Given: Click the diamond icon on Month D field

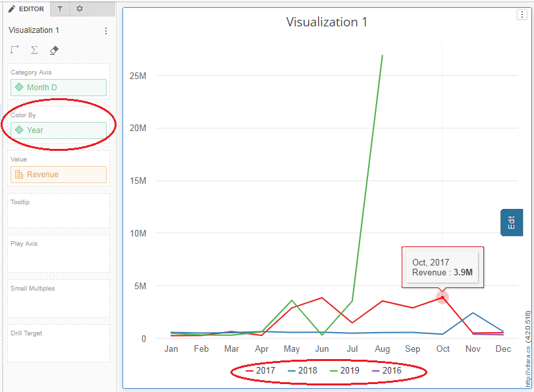Looking at the screenshot, I should point(18,87).
